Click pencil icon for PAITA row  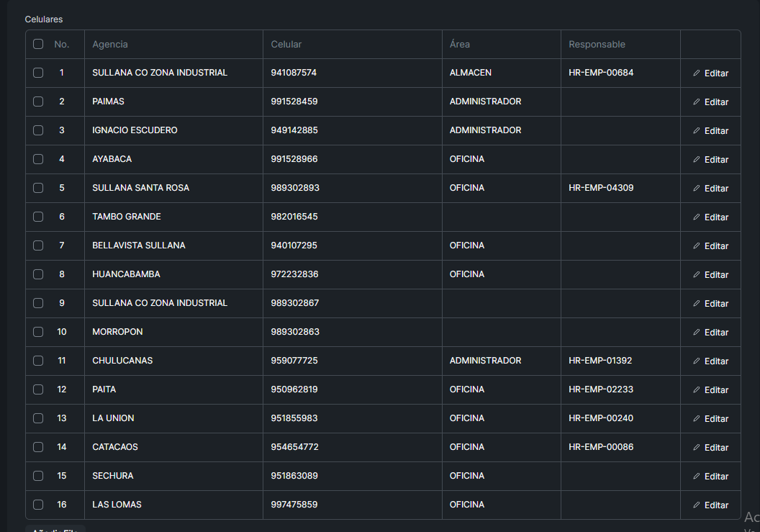click(696, 390)
